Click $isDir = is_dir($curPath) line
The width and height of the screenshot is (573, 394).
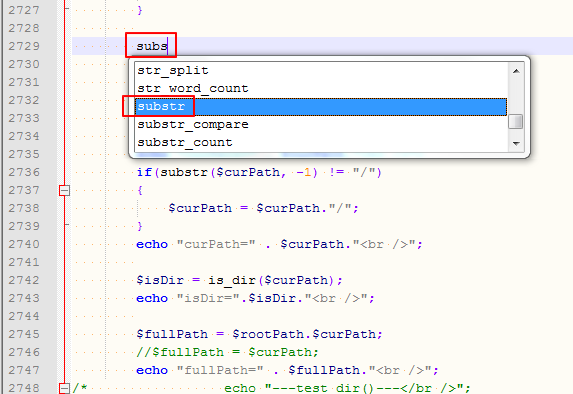coord(239,280)
